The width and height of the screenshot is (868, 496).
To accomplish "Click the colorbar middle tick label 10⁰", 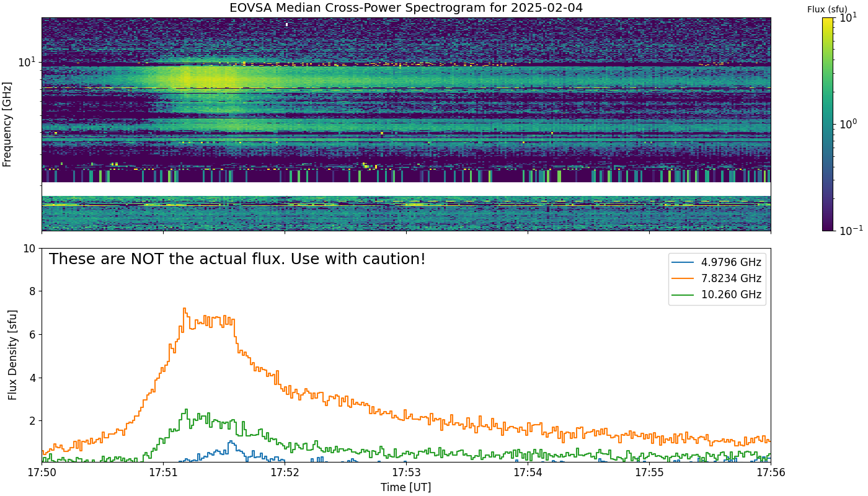I will point(847,124).
